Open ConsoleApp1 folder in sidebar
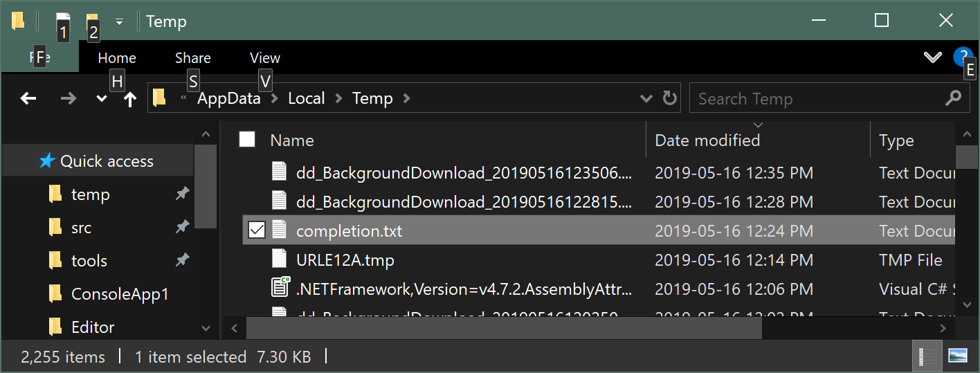This screenshot has height=373, width=980. 120,294
